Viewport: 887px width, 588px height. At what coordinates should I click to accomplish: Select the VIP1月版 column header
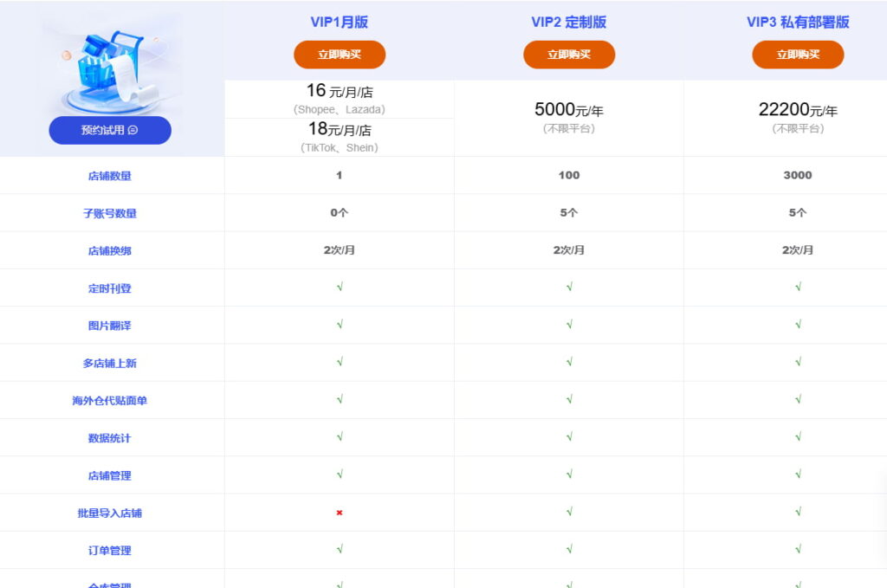tap(339, 22)
